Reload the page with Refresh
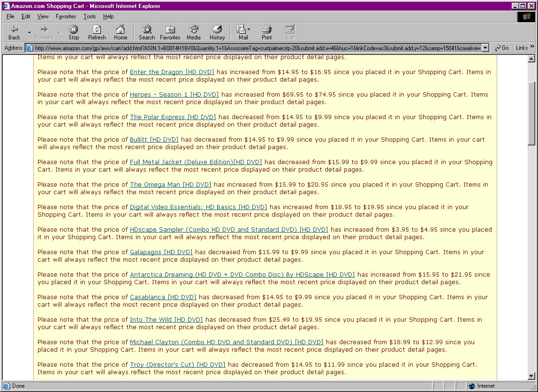The width and height of the screenshot is (538, 392). (97, 32)
